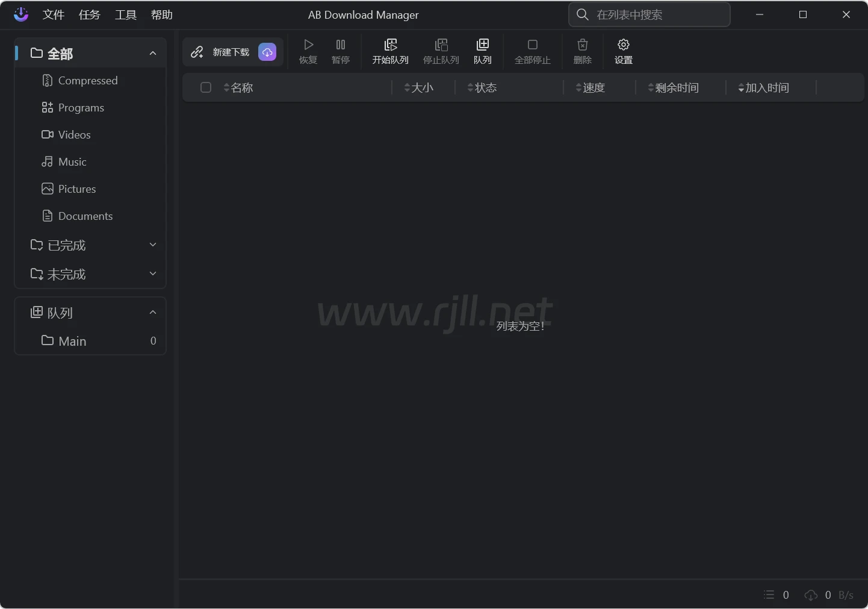Viewport: 868px width, 609px height.
Task: Open Settings (设置) gear icon
Action: pyautogui.click(x=624, y=45)
